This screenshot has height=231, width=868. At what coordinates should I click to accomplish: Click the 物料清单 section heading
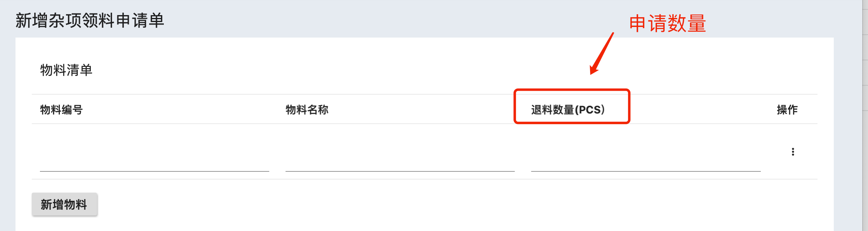tap(66, 70)
